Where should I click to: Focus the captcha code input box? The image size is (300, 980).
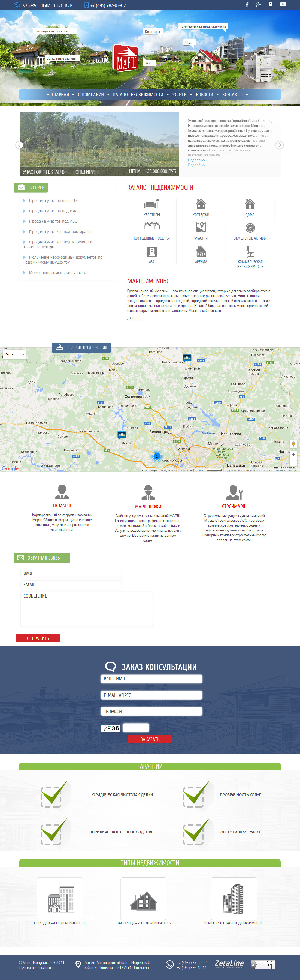(136, 728)
